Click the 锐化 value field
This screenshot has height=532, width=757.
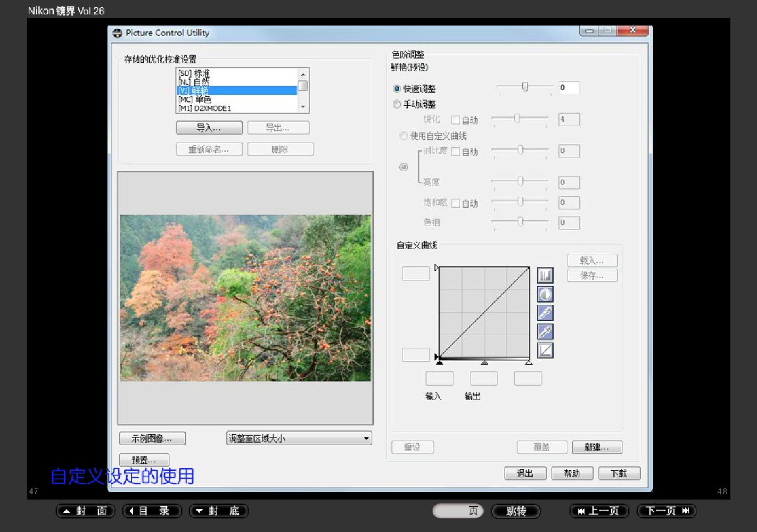pyautogui.click(x=569, y=119)
